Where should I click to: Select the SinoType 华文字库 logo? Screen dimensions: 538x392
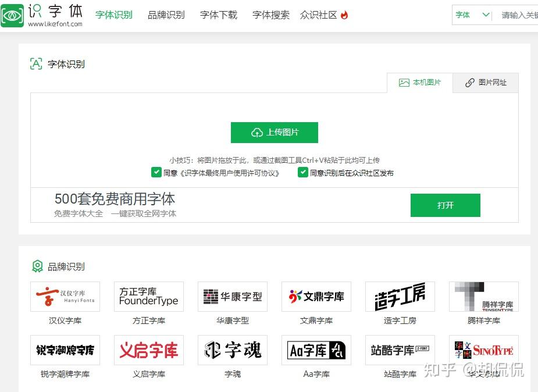tap(484, 350)
